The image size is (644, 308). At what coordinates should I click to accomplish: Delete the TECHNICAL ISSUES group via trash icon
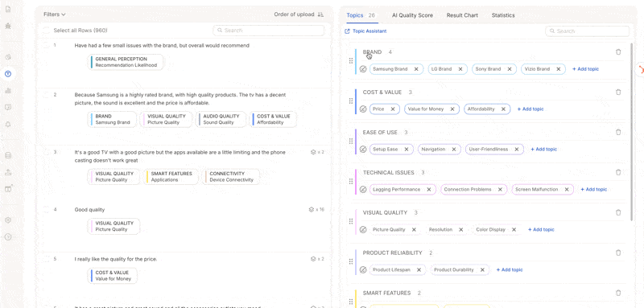[x=618, y=173]
